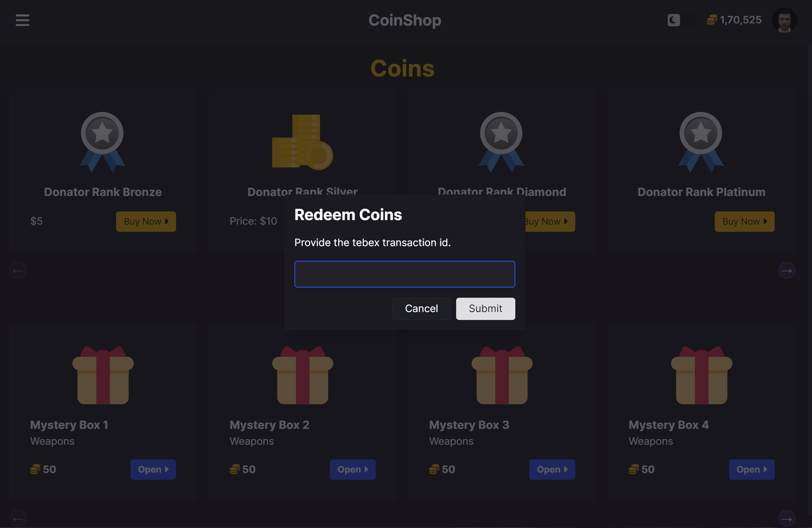The image size is (812, 528).
Task: Open Mystery Box 3
Action: pyautogui.click(x=552, y=470)
